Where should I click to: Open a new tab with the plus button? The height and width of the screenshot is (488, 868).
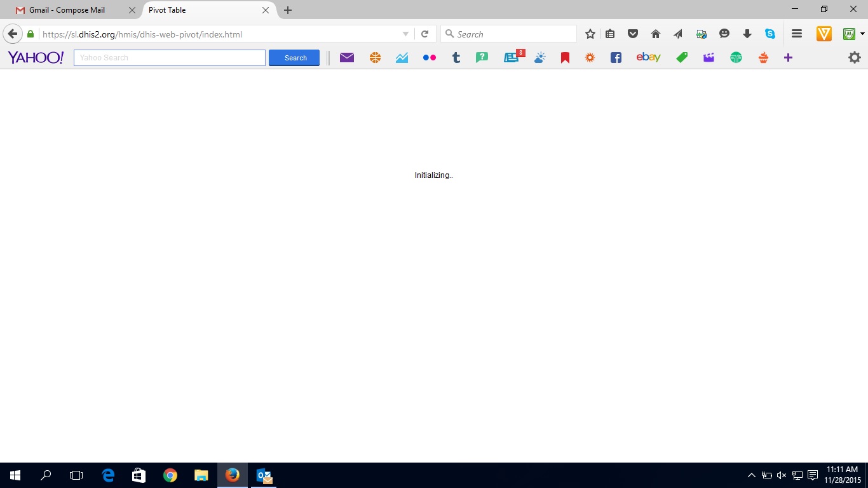click(288, 10)
